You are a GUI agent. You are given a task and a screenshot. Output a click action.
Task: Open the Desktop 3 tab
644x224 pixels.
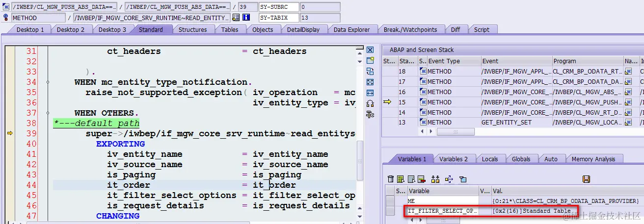112,30
